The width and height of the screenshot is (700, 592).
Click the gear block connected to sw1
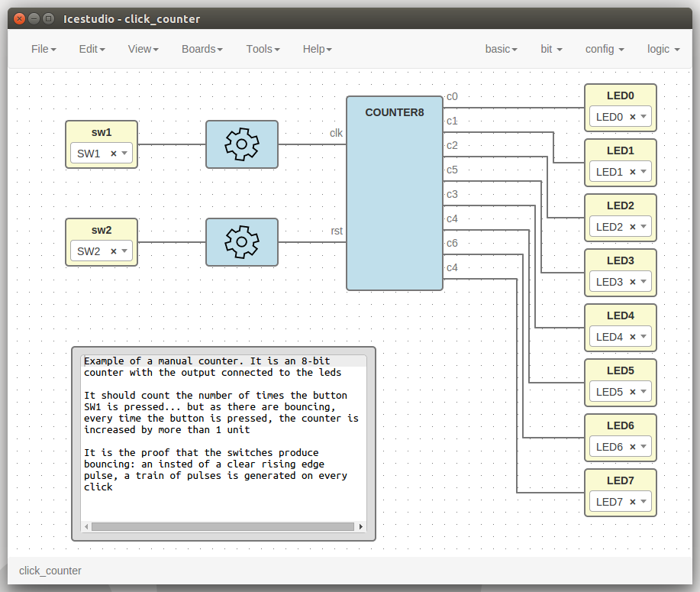(x=241, y=144)
